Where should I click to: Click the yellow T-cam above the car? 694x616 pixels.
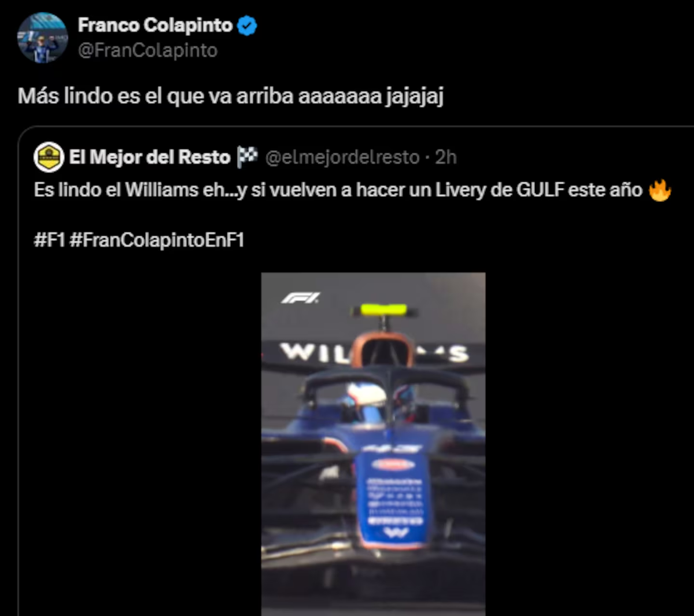pyautogui.click(x=384, y=311)
